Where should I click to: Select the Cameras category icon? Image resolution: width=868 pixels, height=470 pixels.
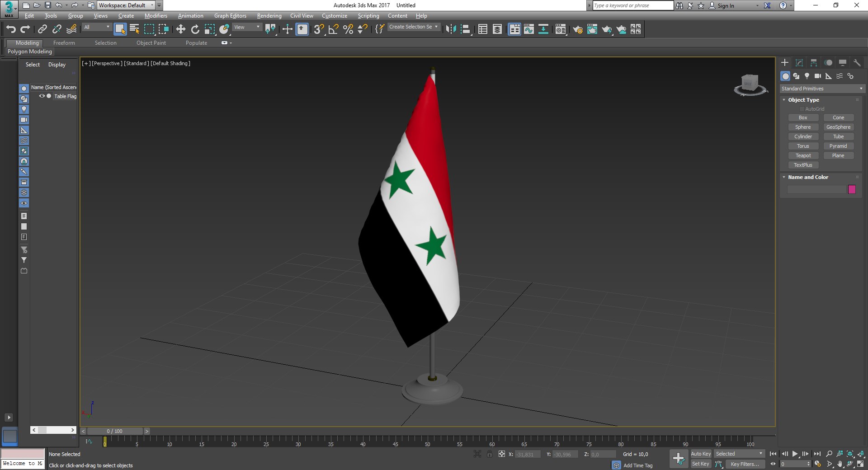tap(818, 76)
